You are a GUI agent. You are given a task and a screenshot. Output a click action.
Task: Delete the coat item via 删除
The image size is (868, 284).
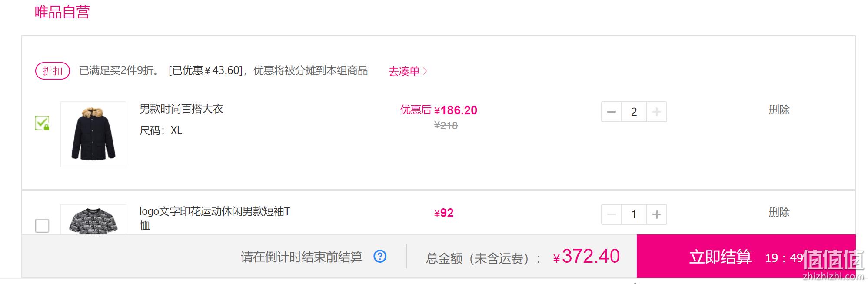click(779, 110)
